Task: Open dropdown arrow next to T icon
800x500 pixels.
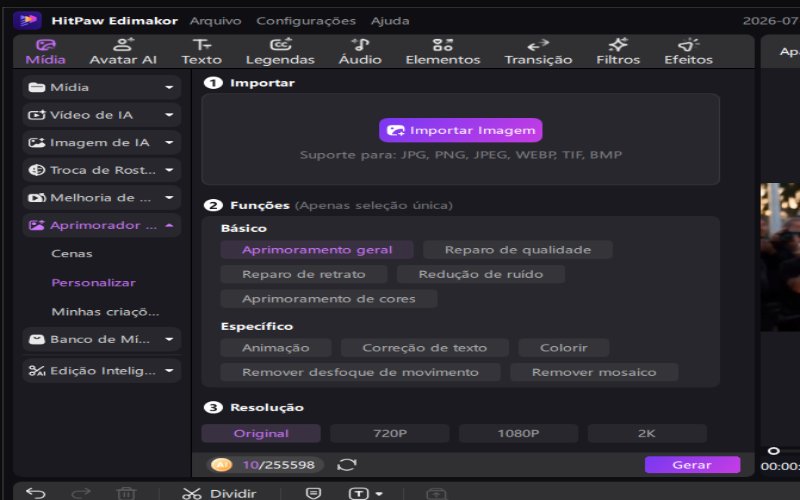Action: [379, 494]
